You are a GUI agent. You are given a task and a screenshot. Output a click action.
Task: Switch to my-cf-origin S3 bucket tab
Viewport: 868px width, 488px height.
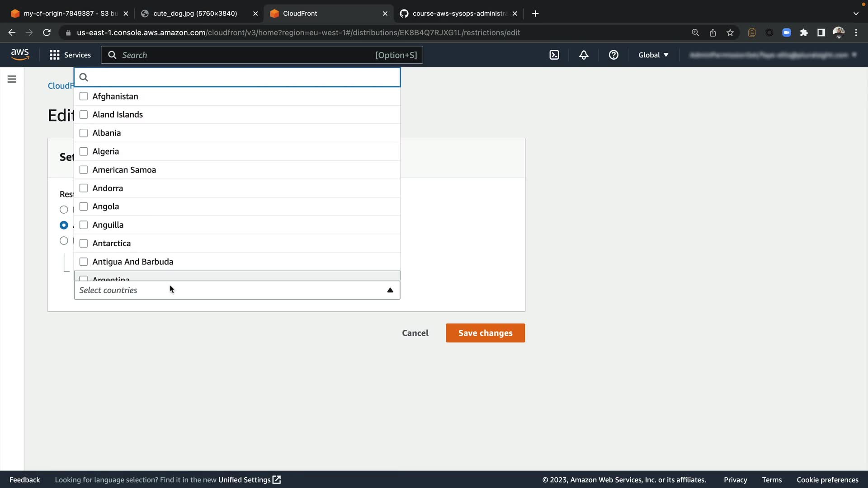pyautogui.click(x=70, y=14)
